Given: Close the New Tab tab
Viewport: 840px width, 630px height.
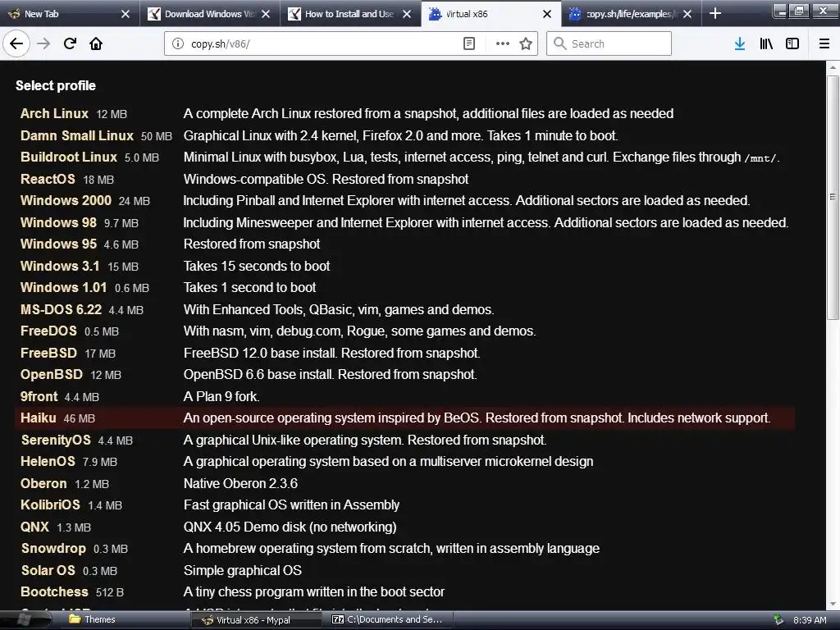Looking at the screenshot, I should point(126,14).
